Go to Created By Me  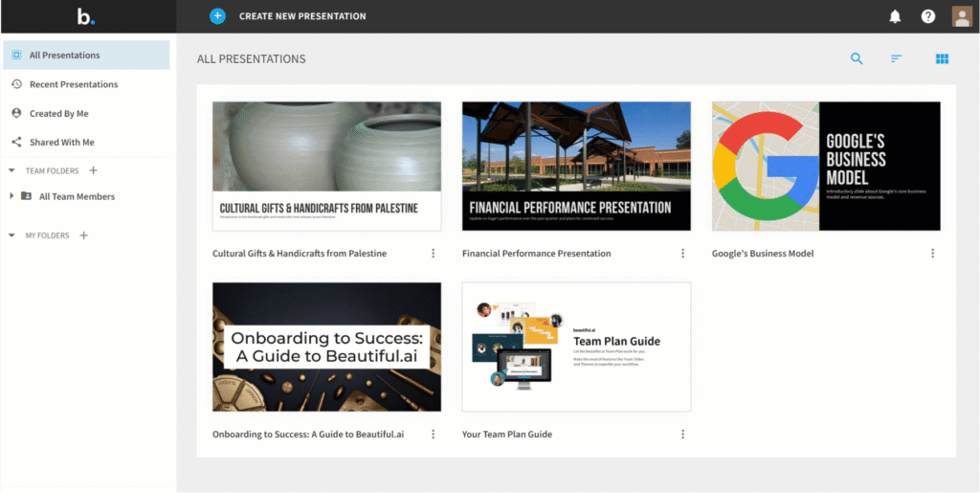point(58,113)
